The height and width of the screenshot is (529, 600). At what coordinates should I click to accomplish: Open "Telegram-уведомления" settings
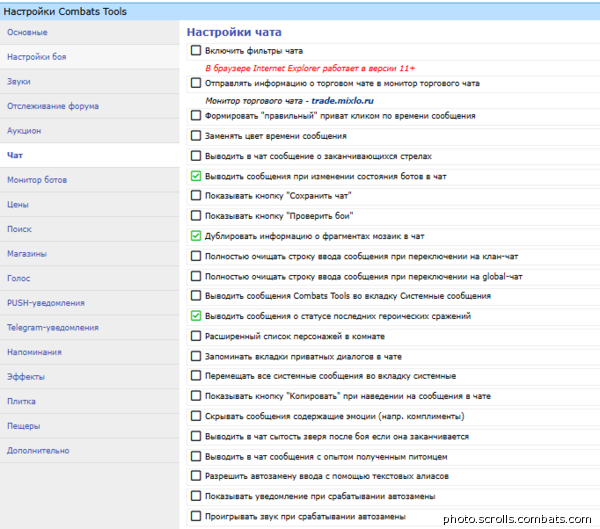(52, 327)
